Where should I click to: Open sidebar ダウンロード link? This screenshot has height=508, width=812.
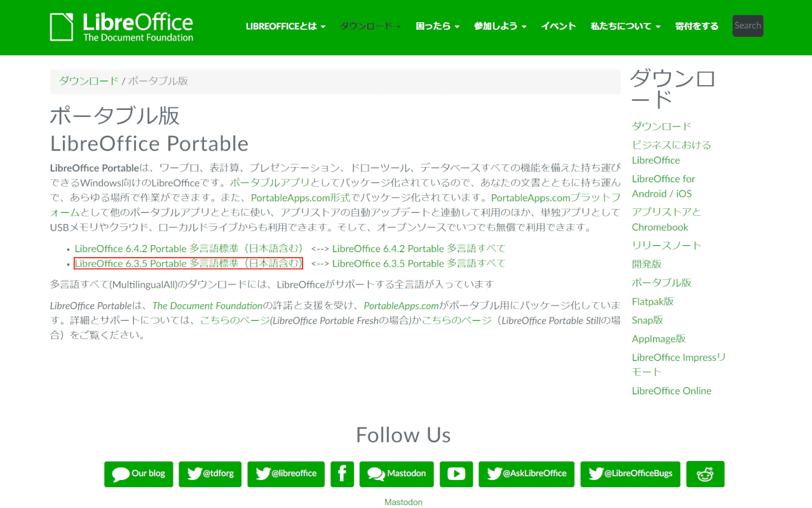click(x=661, y=126)
